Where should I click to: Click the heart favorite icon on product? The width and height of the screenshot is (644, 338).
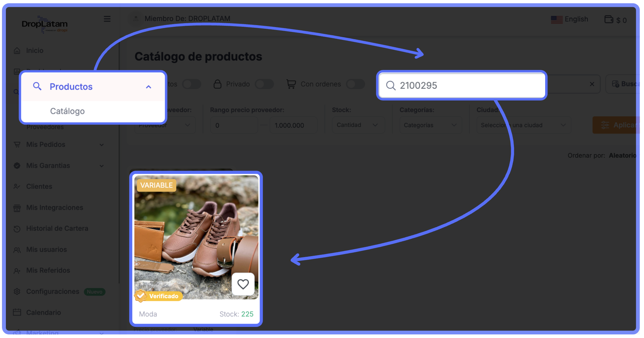click(243, 284)
